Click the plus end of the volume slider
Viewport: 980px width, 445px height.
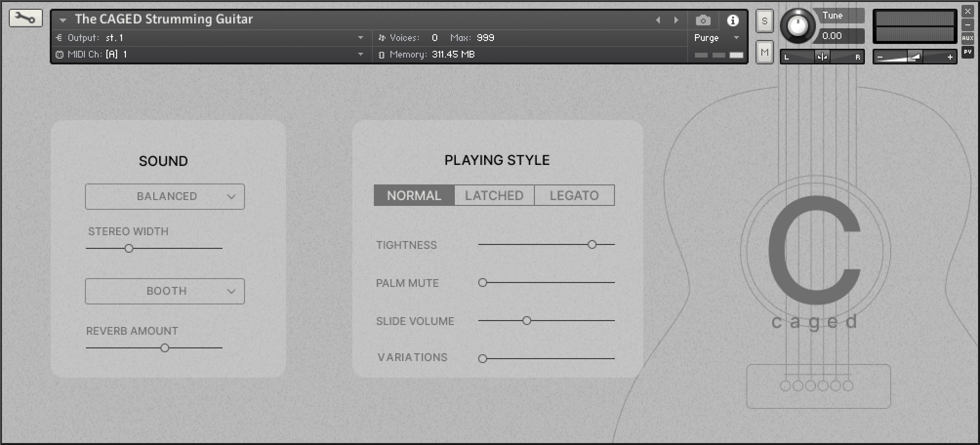tap(950, 58)
